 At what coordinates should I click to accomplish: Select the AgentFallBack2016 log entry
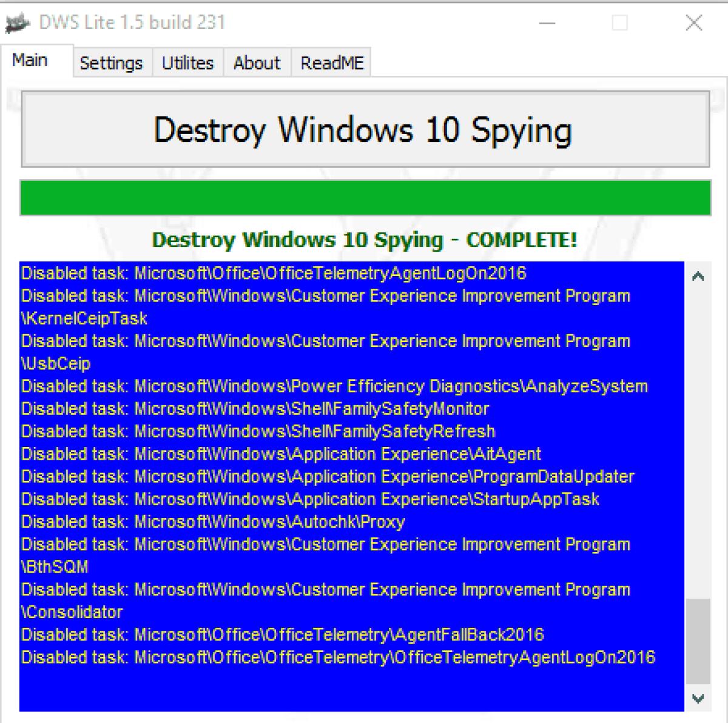(282, 634)
